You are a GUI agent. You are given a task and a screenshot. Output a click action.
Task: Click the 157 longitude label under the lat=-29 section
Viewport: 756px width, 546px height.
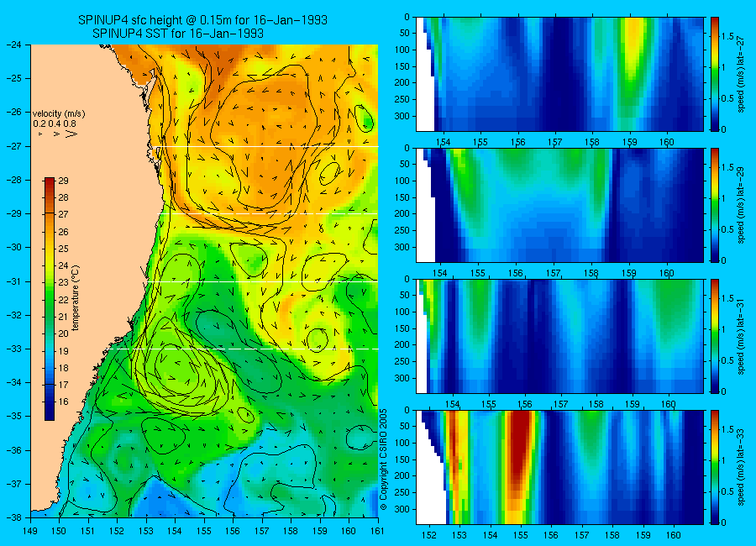[x=553, y=274]
